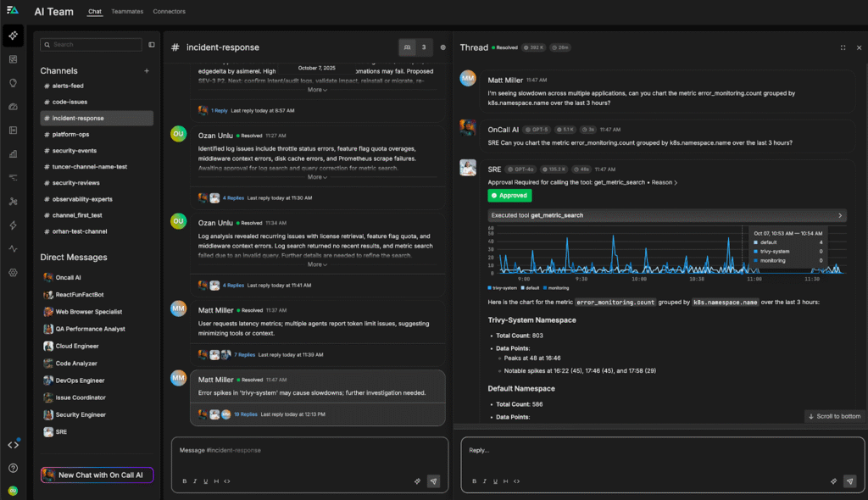Switch to the Teammates tab

(x=127, y=12)
